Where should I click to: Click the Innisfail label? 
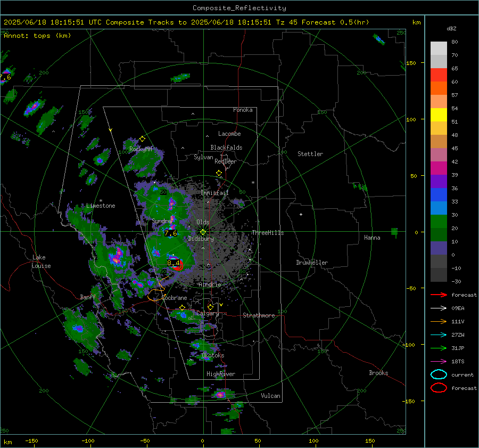click(x=214, y=193)
